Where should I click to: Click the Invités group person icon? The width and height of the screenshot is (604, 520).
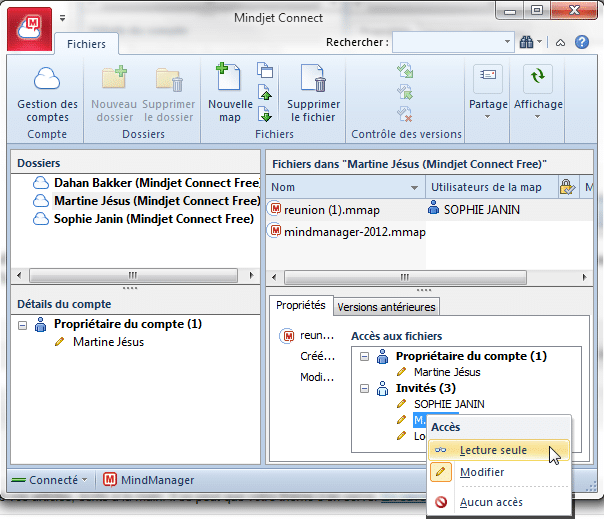pos(382,388)
